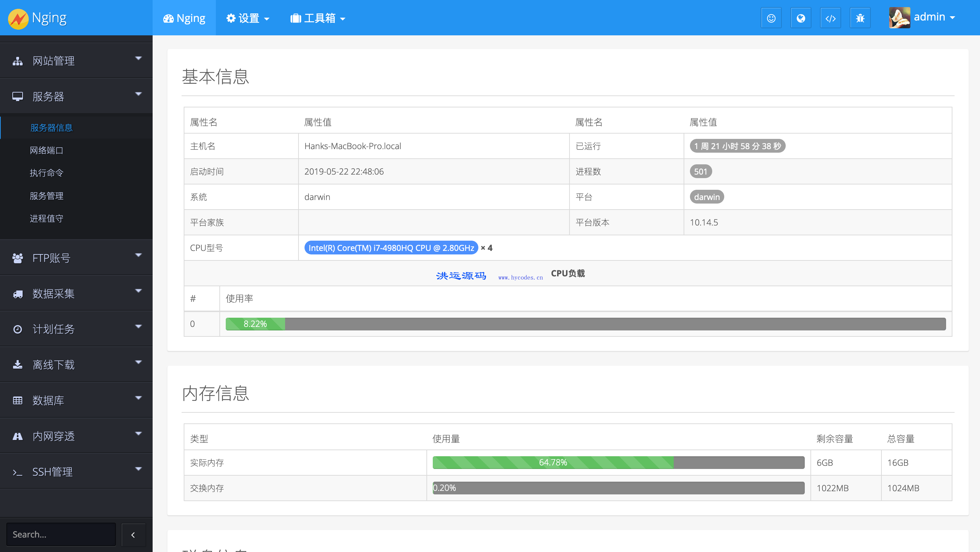Click the globe icon in top bar
Image resolution: width=980 pixels, height=552 pixels.
point(801,18)
